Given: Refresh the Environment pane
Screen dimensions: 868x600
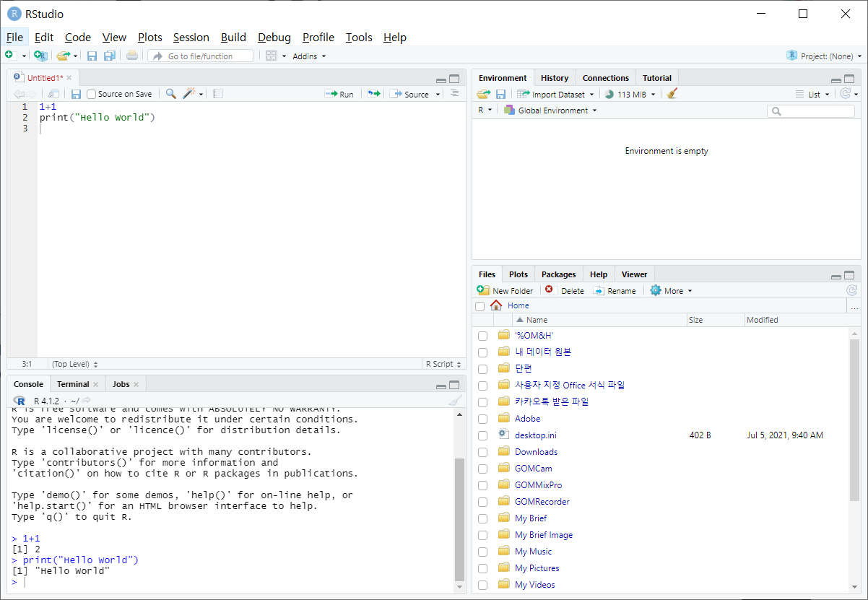Looking at the screenshot, I should tap(845, 94).
